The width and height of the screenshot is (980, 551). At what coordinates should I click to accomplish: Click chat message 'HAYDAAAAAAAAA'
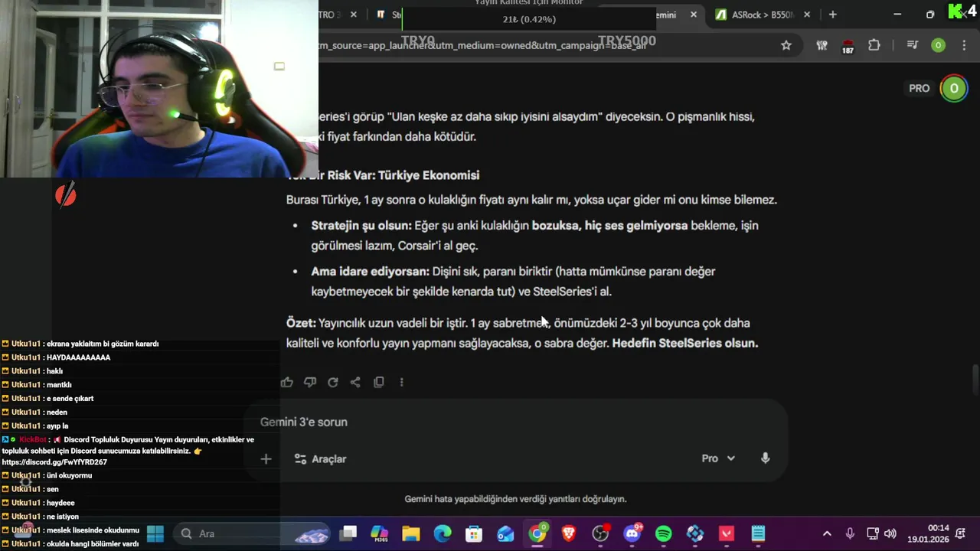[x=78, y=357]
